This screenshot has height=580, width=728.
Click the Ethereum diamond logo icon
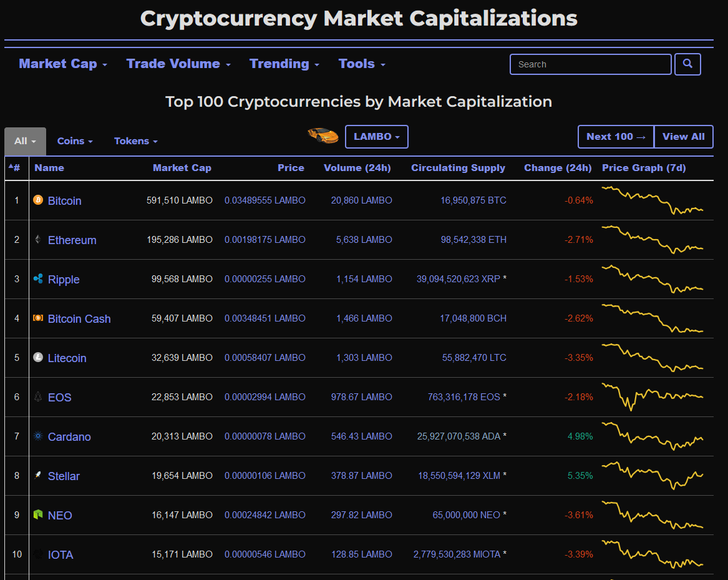click(38, 239)
